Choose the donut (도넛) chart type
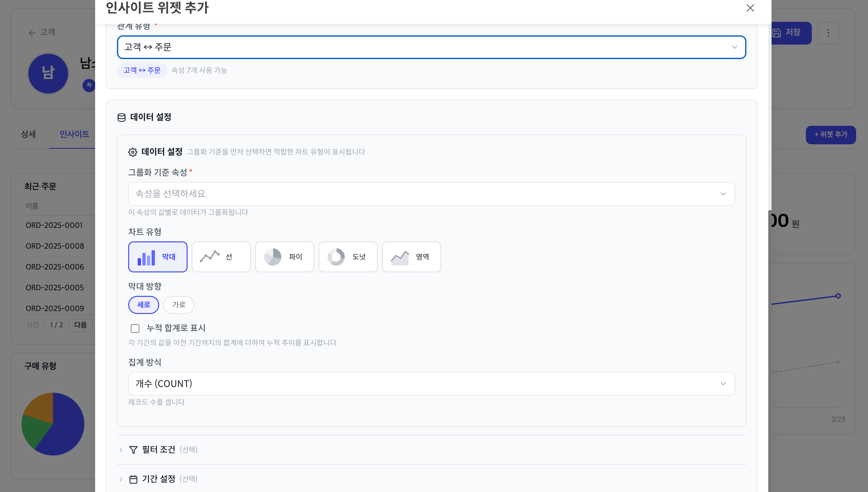The width and height of the screenshot is (868, 492). point(347,257)
